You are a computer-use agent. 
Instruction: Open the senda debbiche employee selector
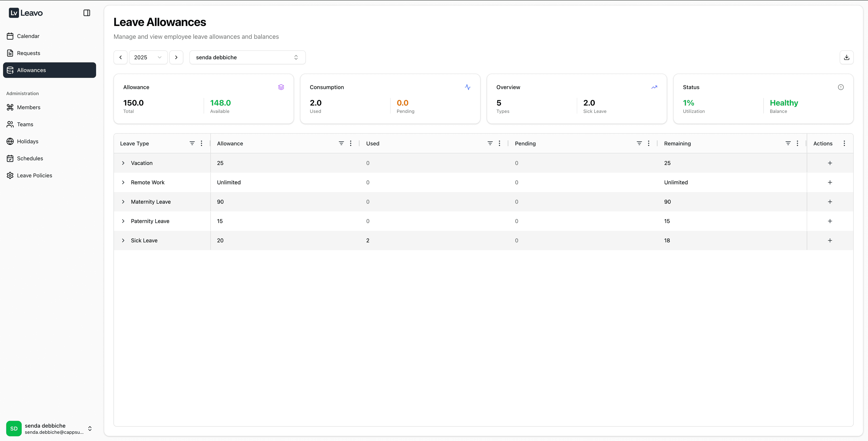(247, 57)
